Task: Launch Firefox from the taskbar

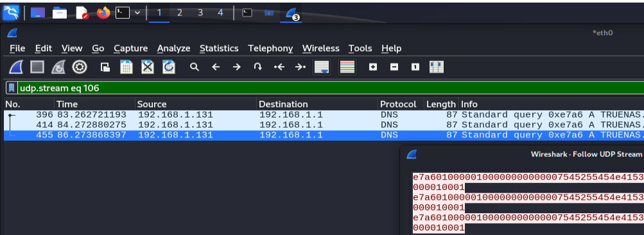Action: click(x=103, y=13)
